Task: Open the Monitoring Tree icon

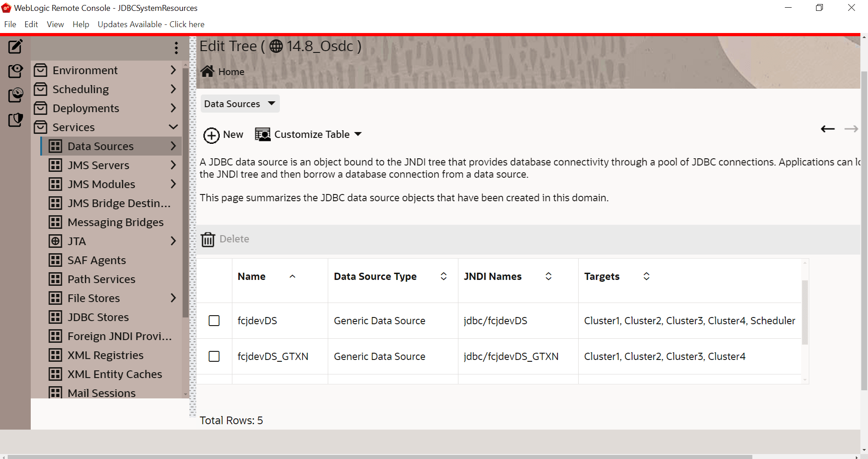Action: (15, 95)
